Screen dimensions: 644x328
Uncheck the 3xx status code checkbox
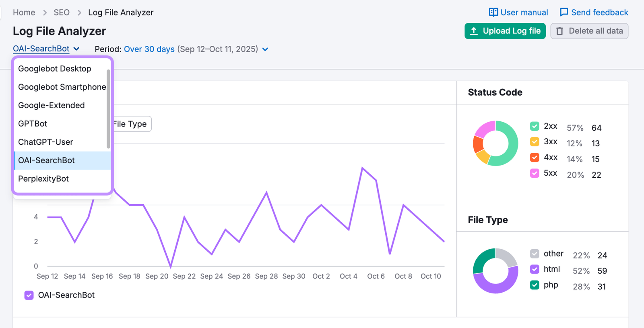[x=535, y=142]
